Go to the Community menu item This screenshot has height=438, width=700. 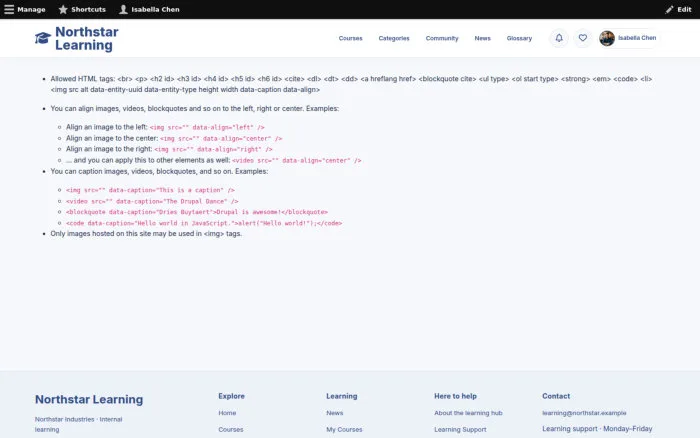pyautogui.click(x=442, y=38)
